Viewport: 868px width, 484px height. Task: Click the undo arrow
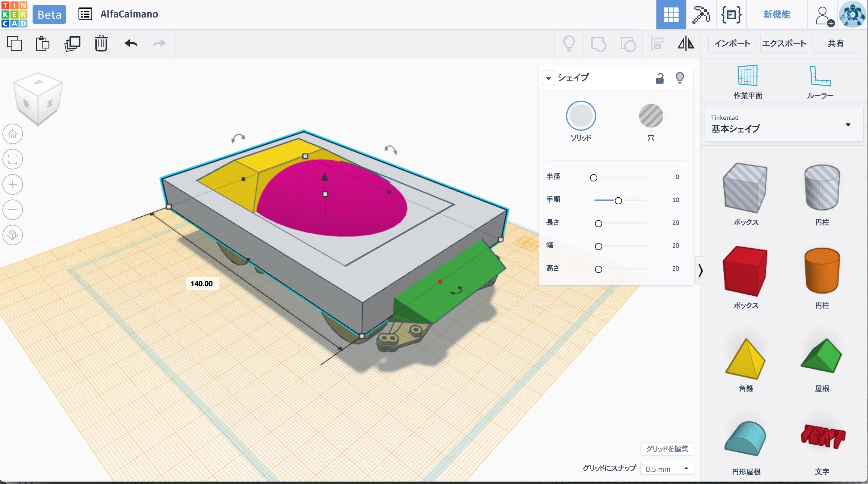[131, 43]
